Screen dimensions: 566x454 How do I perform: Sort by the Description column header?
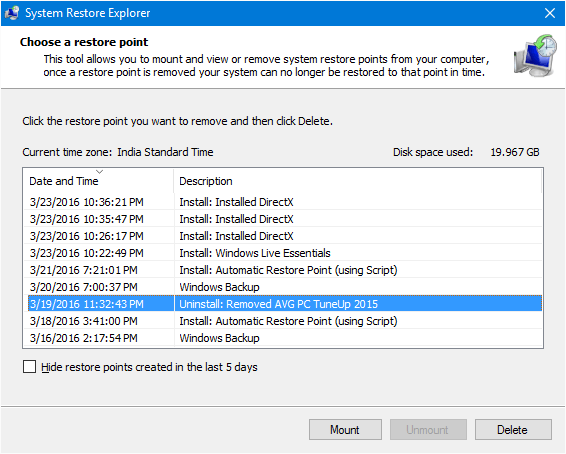(357, 181)
